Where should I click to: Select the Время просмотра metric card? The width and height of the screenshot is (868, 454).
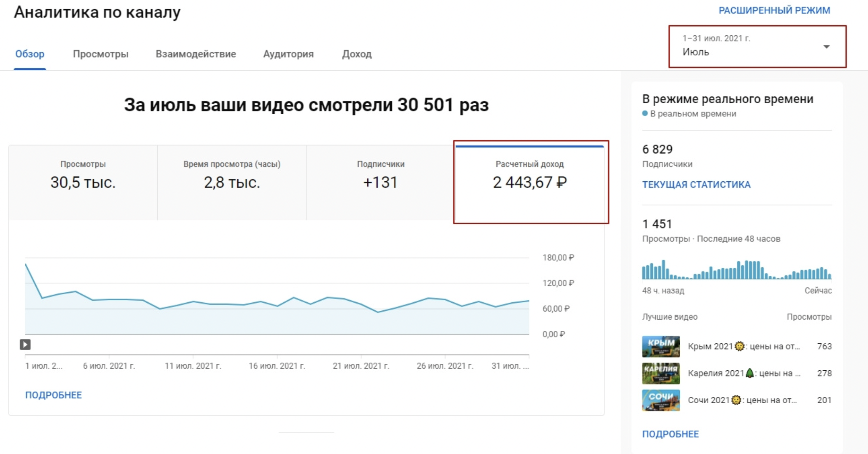(232, 182)
